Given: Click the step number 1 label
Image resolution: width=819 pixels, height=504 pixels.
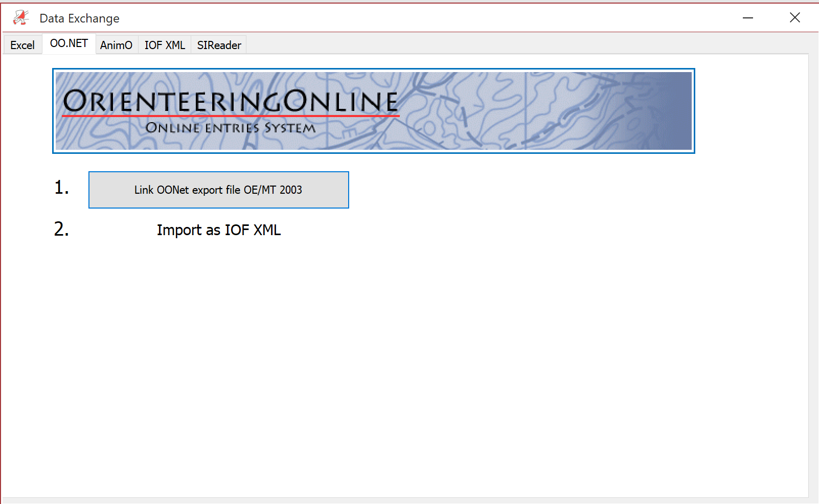Looking at the screenshot, I should 62,188.
